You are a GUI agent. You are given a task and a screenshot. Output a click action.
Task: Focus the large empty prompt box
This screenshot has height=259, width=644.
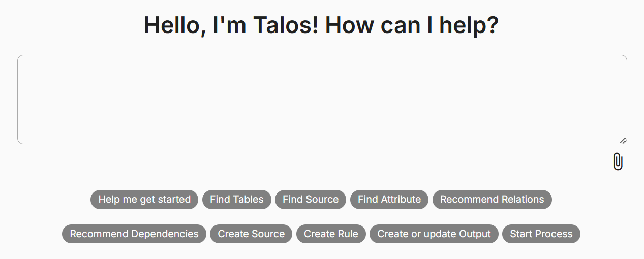coord(322,100)
